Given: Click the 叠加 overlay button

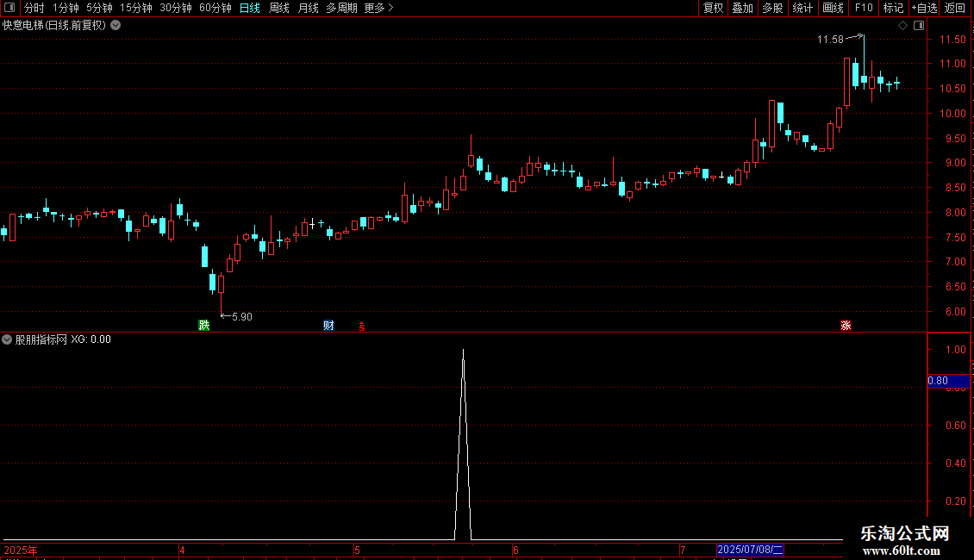Looking at the screenshot, I should (743, 8).
